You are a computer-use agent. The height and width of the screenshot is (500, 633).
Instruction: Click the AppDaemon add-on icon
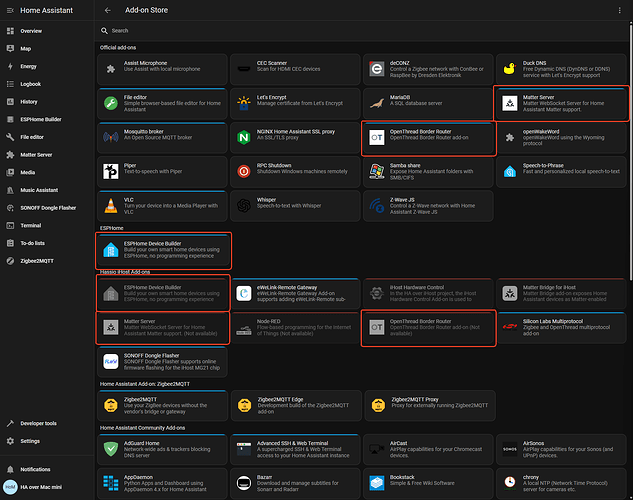click(x=111, y=483)
